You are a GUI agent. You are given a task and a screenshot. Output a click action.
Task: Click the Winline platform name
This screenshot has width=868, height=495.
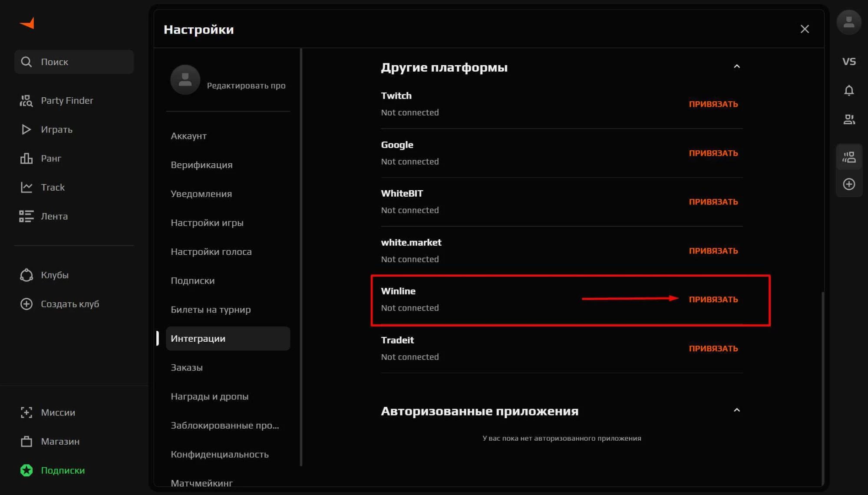[398, 291]
